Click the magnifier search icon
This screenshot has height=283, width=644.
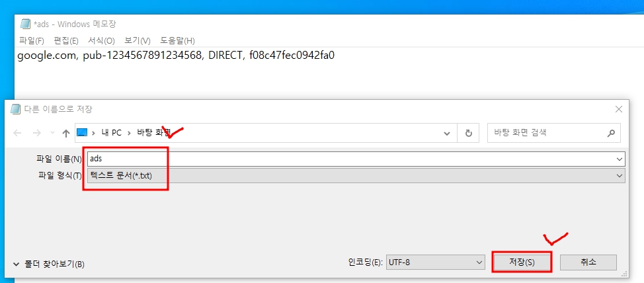click(611, 133)
